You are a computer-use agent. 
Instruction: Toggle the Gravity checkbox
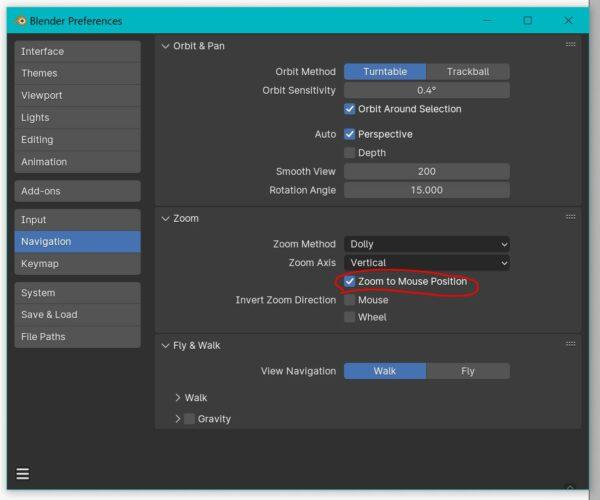[x=189, y=419]
